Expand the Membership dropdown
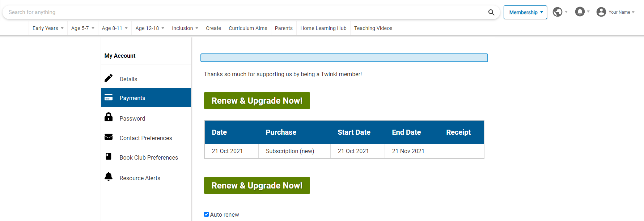The width and height of the screenshot is (644, 221). pos(525,12)
